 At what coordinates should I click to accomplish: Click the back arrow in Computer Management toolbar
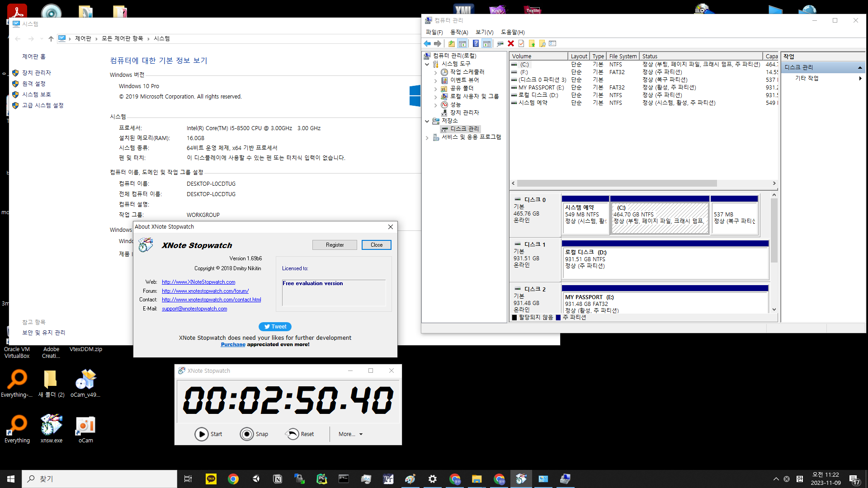click(x=427, y=43)
